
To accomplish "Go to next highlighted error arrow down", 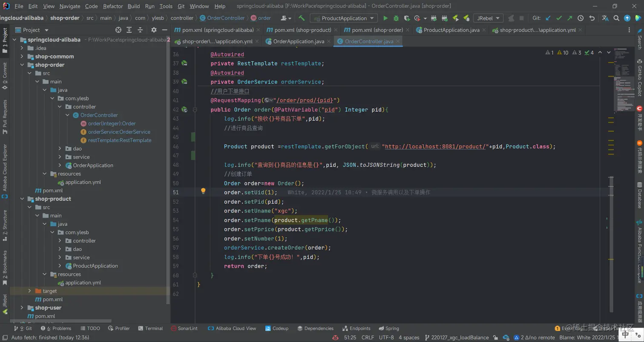I will [609, 52].
